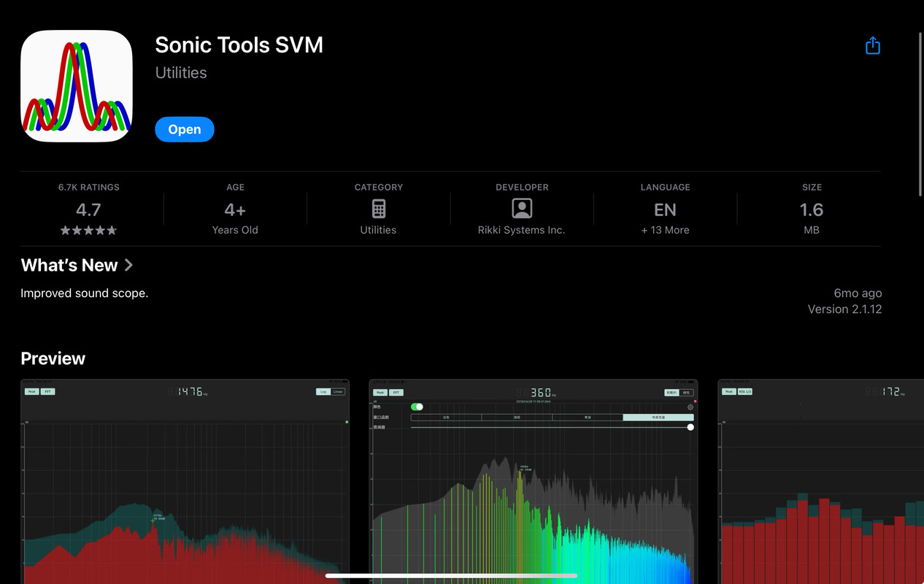Click the Log button in first preview

point(323,392)
